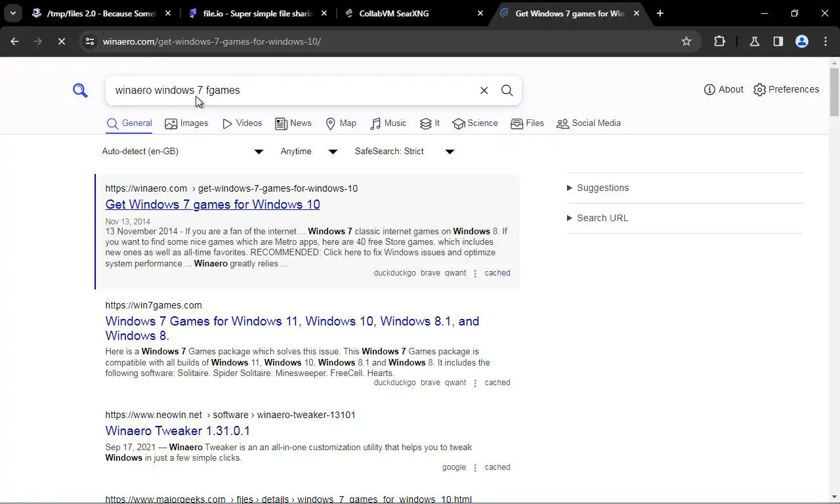Open Chrome Labs flask icon
Image resolution: width=840 pixels, height=504 pixels.
pyautogui.click(x=755, y=41)
